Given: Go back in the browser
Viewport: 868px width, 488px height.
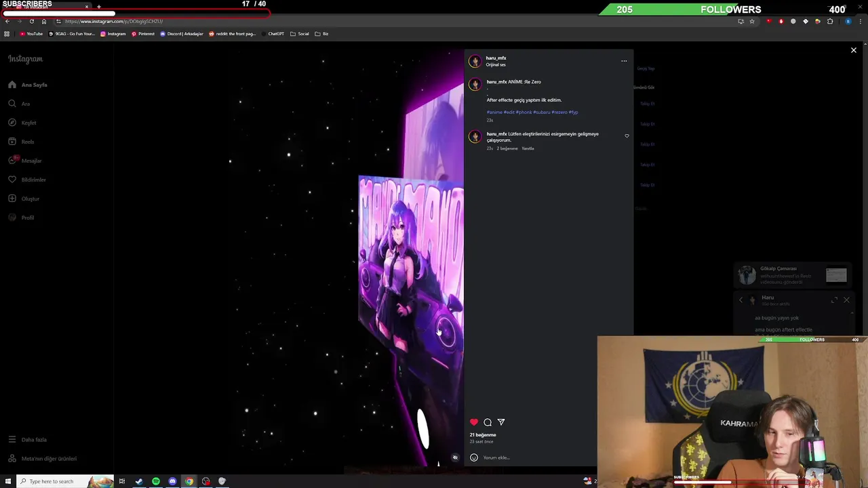Looking at the screenshot, I should click(7, 21).
